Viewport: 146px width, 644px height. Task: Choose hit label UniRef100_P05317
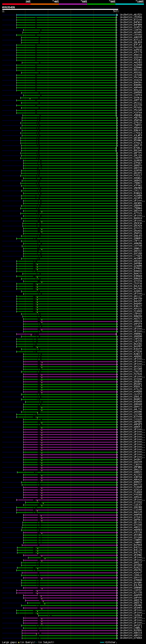point(131,175)
